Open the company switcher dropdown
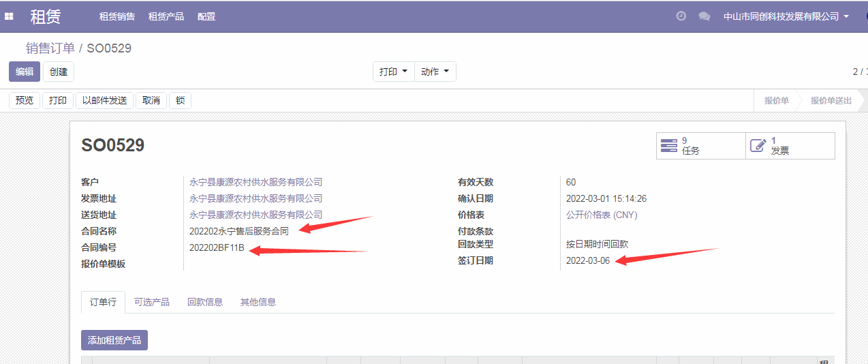 click(x=786, y=16)
